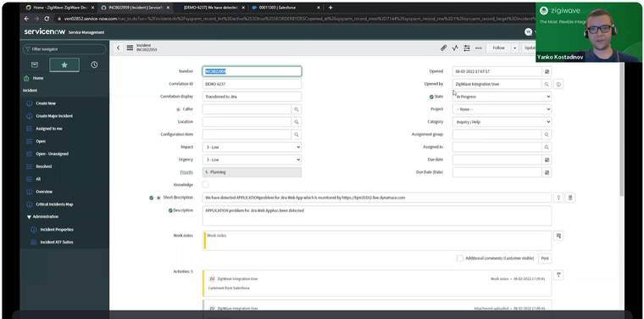The width and height of the screenshot is (644, 319).
Task: Open Critical Incidents Map module
Action: (x=54, y=204)
